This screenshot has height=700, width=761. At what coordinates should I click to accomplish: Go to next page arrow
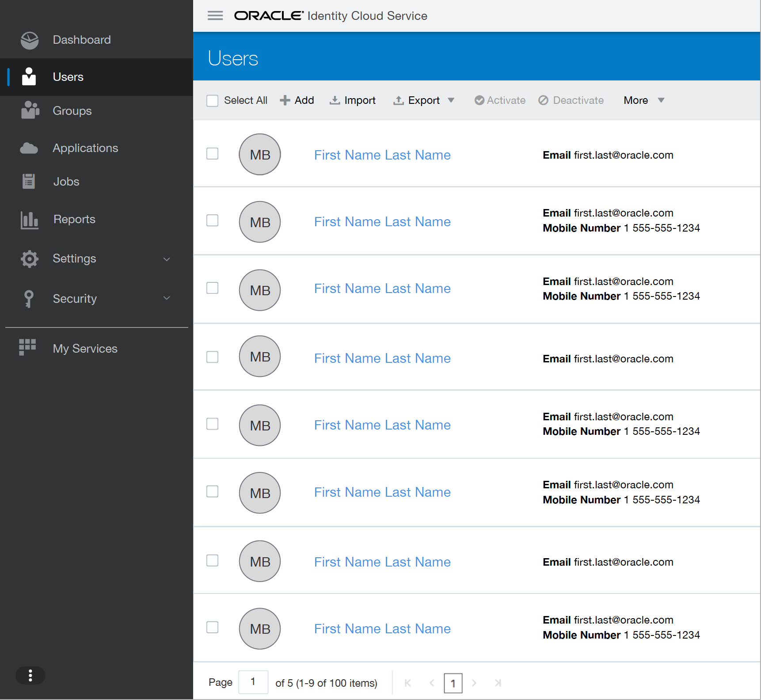474,683
